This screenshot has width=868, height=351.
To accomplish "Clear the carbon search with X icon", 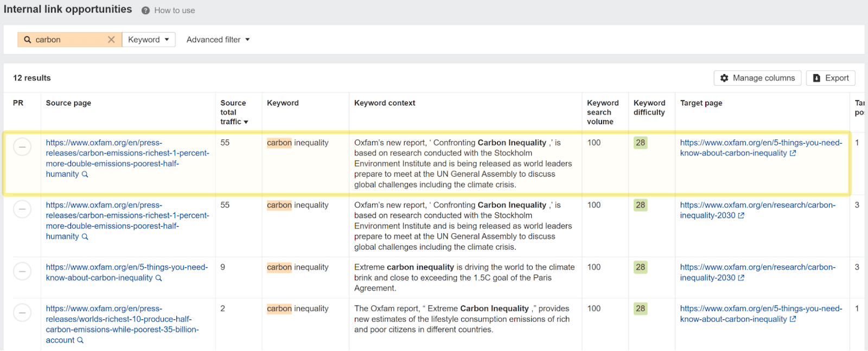I will 111,40.
